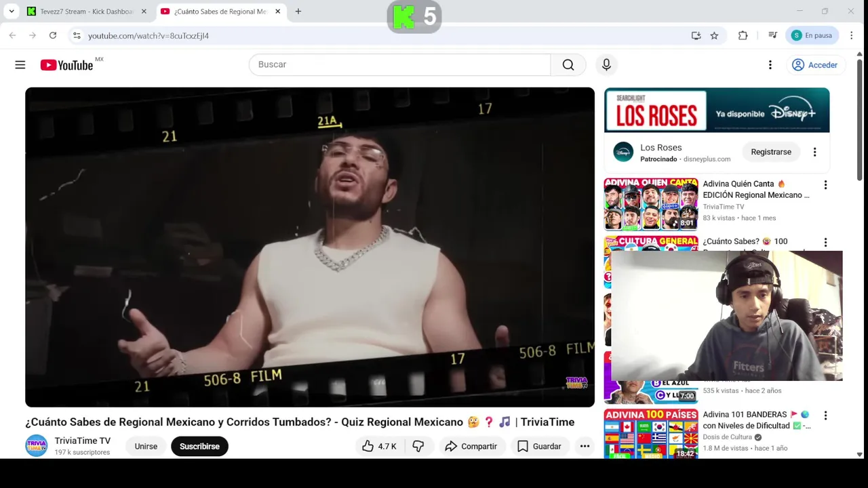Click the disneyplus.com sponsor link
This screenshot has height=488, width=868.
(x=707, y=159)
